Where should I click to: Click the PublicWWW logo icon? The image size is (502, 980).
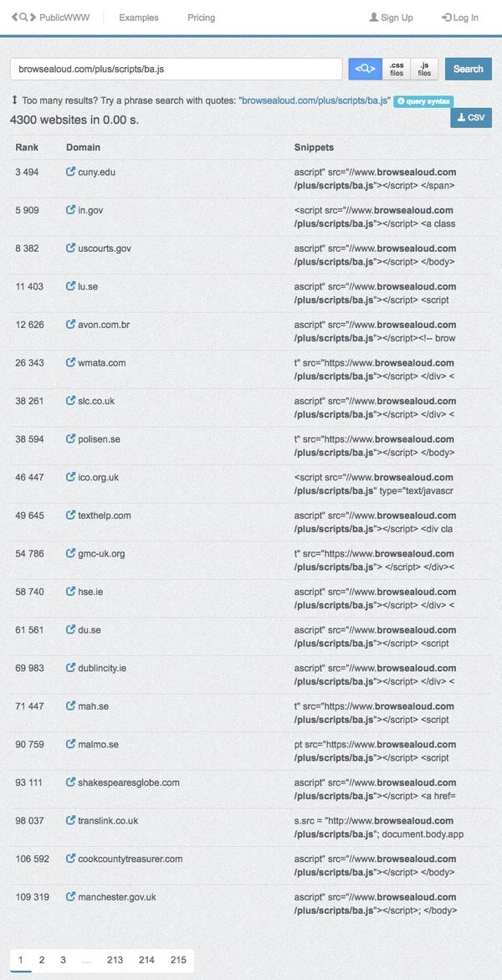[x=23, y=18]
